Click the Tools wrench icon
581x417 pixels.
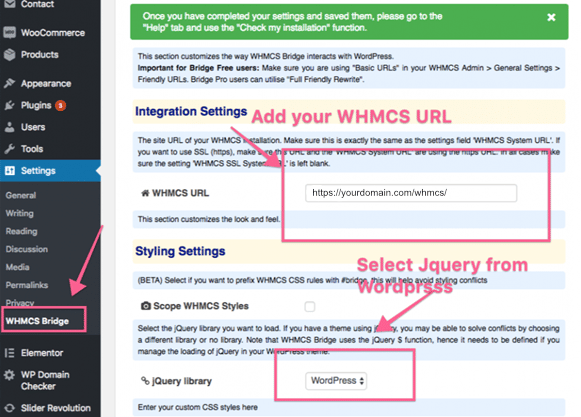pyautogui.click(x=10, y=149)
